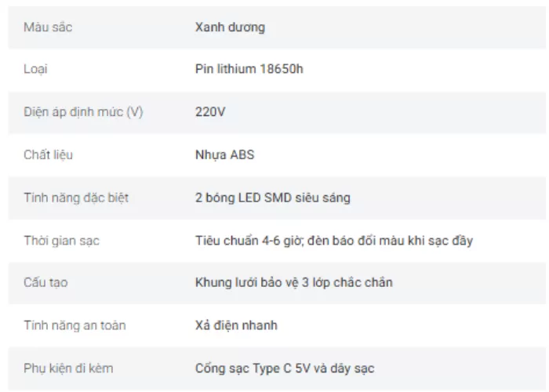Screen dimensions: 549x392
Task: Click the 'Phụ kiện đi kèm' label
Action: coord(71,368)
